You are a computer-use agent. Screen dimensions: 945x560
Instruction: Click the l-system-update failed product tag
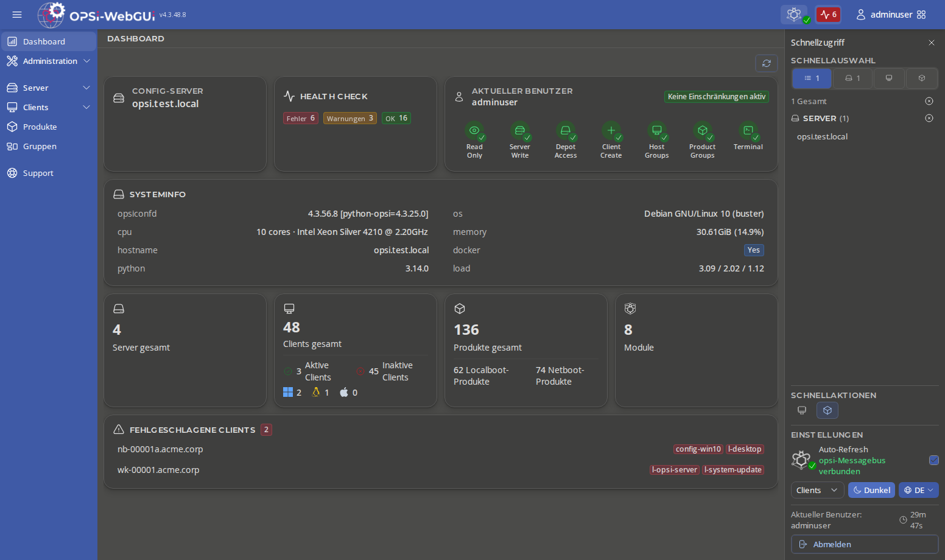tap(733, 470)
